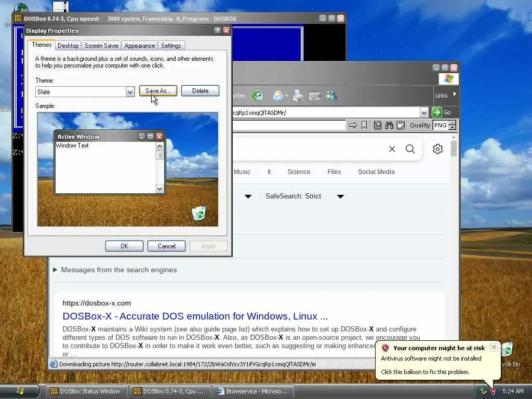532x399 pixels.
Task: Click the page icon in browser status bar
Action: click(x=54, y=364)
